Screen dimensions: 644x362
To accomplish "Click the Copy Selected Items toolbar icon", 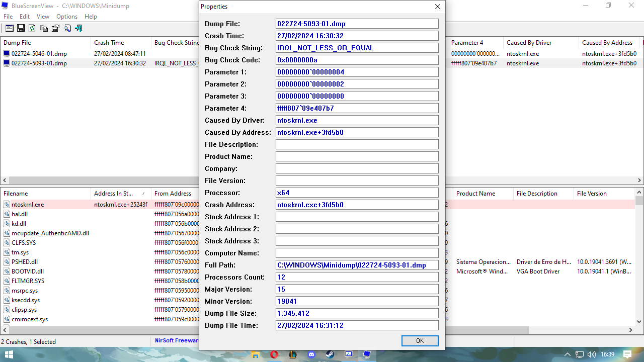I will (x=44, y=28).
